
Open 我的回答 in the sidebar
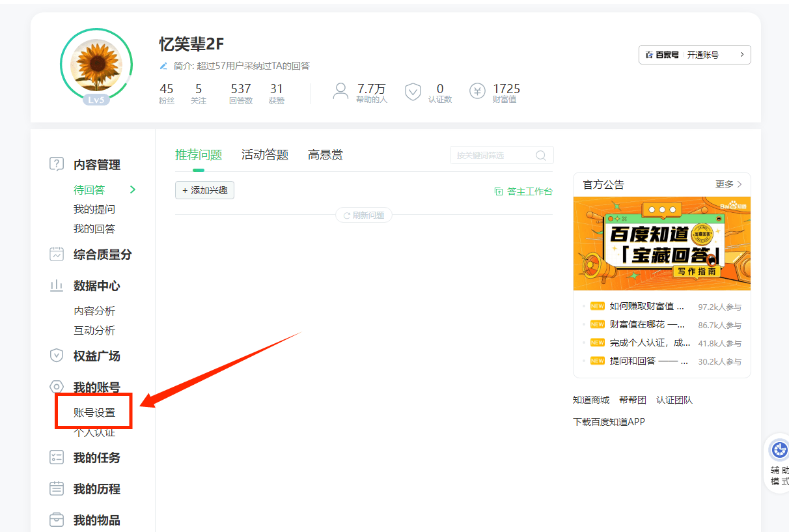tap(94, 229)
